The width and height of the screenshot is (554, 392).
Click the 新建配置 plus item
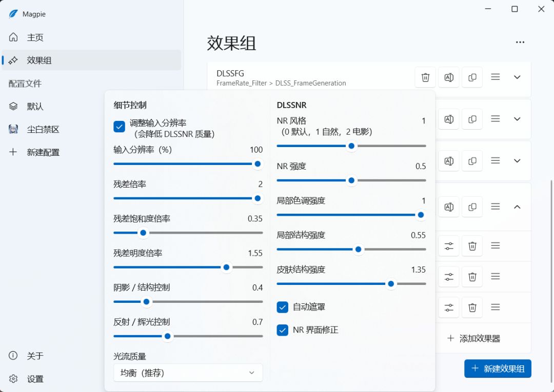coord(91,152)
